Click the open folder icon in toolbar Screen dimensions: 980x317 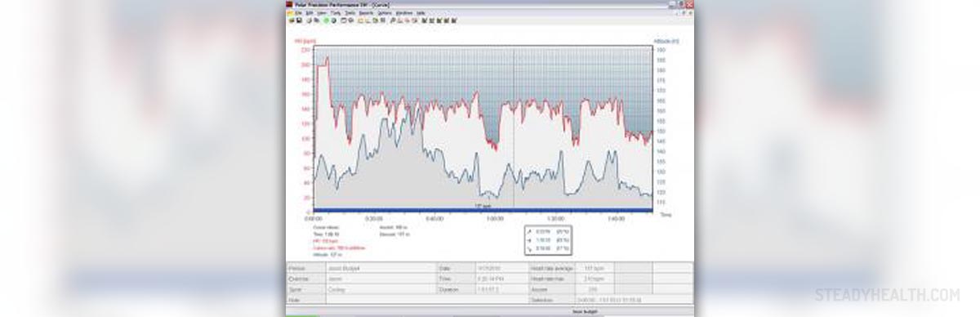point(291,20)
